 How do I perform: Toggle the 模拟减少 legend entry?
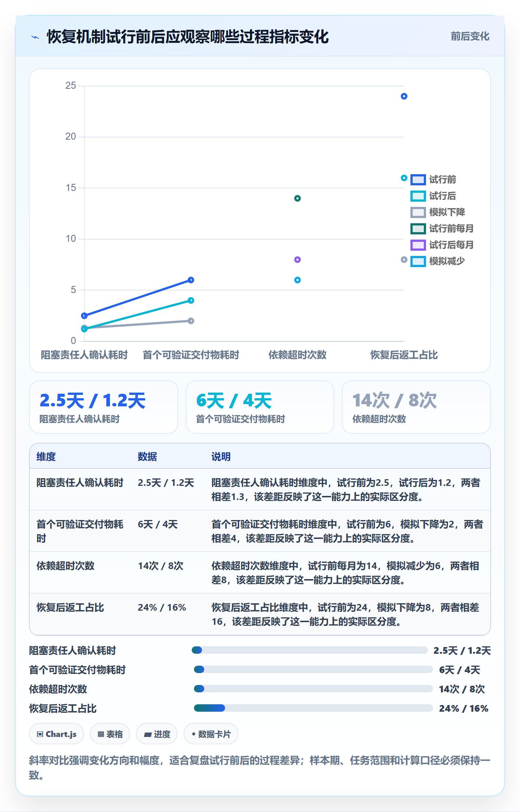pyautogui.click(x=438, y=262)
